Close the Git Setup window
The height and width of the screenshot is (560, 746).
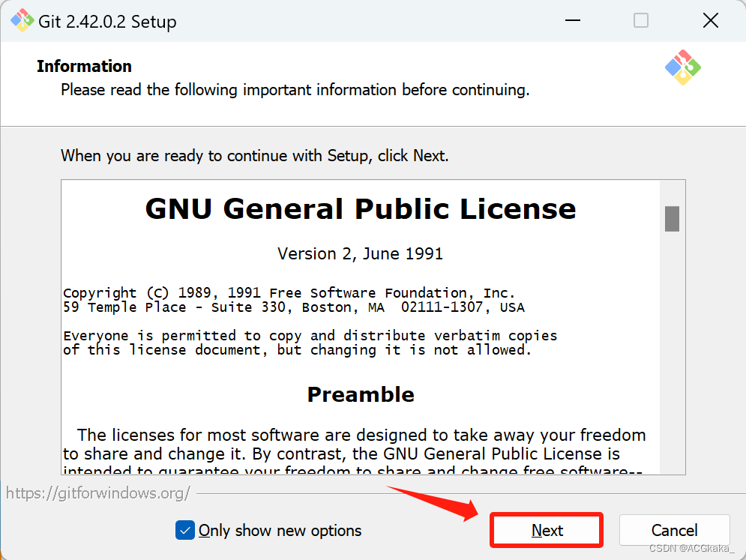point(710,20)
